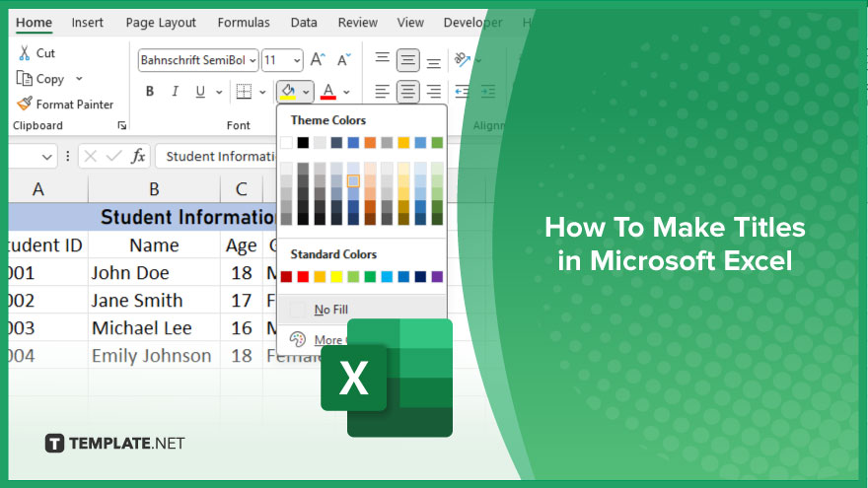Expand the Font Color dropdown arrow

pos(346,92)
